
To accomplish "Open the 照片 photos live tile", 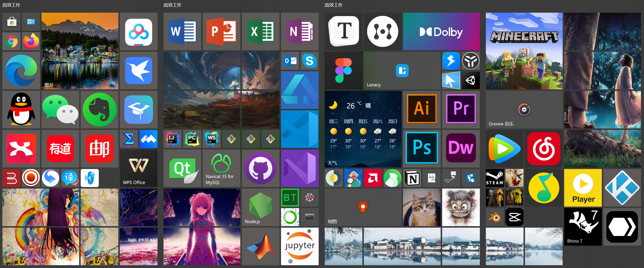I will click(80, 51).
